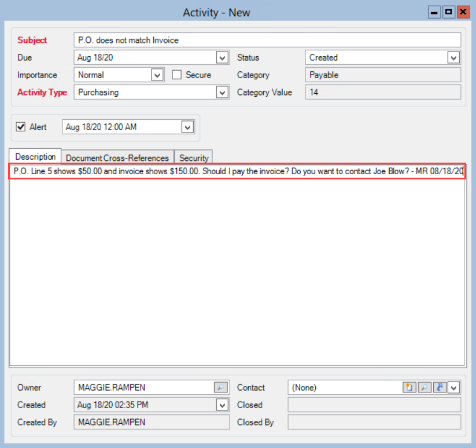Viewport: 476px width, 448px height.
Task: Select the Category field showing Payable
Action: click(383, 75)
